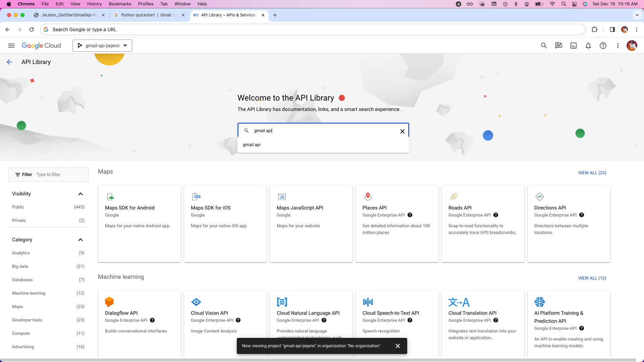Filter by Big data category

coord(48,266)
